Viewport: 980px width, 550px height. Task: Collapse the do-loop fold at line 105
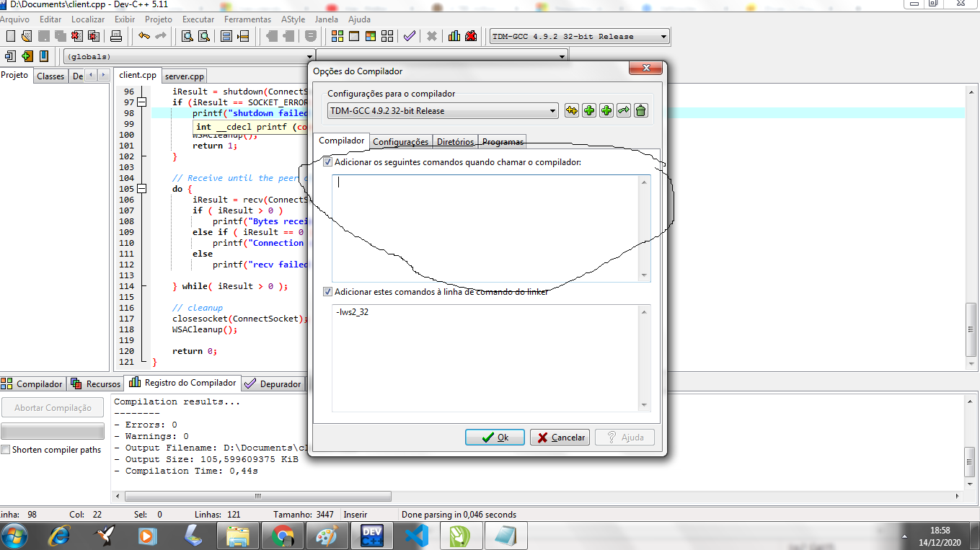coord(142,189)
